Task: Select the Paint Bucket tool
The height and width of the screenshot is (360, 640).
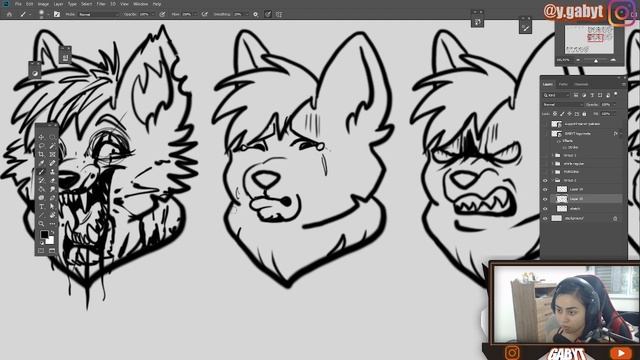Action: click(41, 189)
